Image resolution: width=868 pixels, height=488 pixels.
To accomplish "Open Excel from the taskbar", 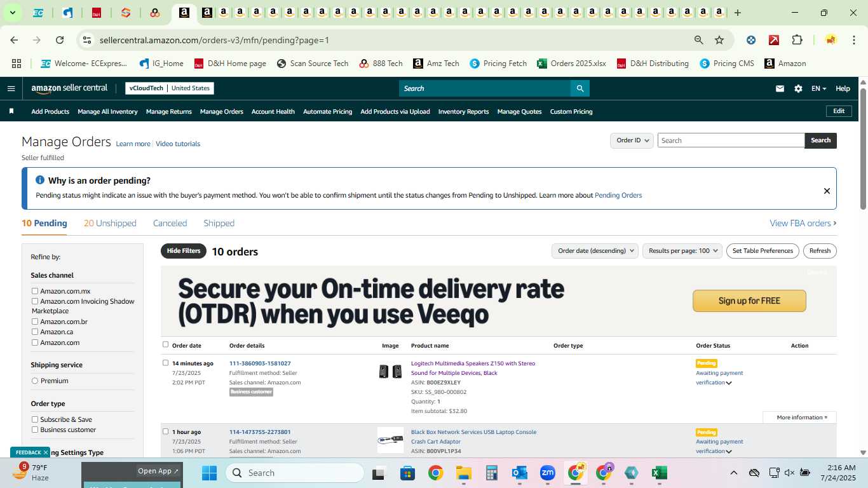I will coord(659,473).
